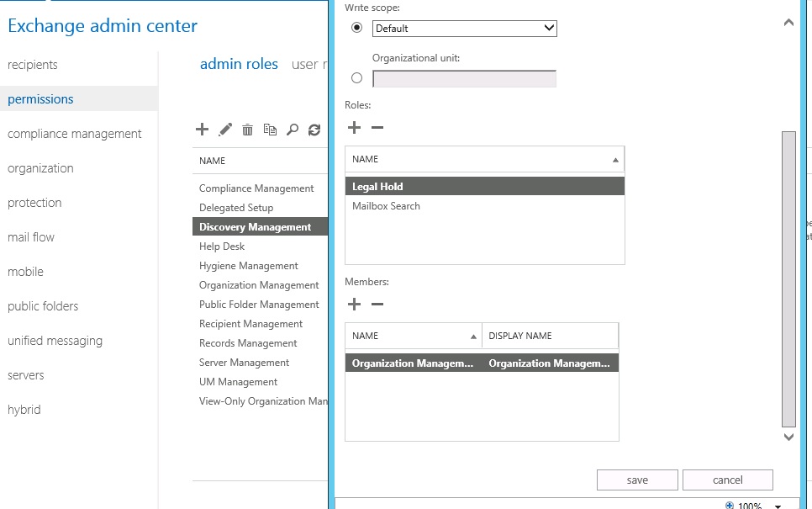Select Records Management role group
Screen dimensions: 812x509
248,343
